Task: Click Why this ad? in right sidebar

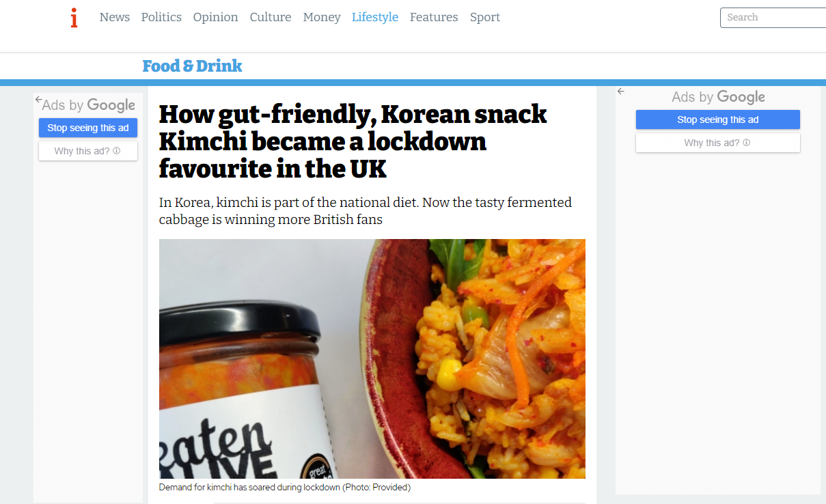Action: pyautogui.click(x=718, y=143)
